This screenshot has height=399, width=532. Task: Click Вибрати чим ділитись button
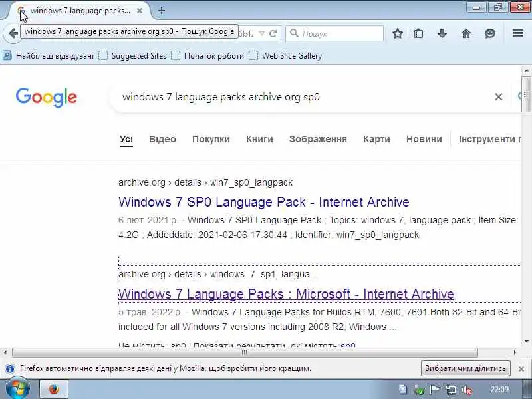coord(465,368)
